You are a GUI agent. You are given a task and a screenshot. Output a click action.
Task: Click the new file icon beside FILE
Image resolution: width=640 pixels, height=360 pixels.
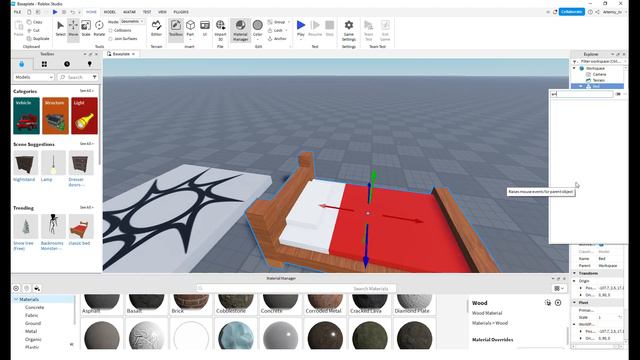click(x=29, y=12)
